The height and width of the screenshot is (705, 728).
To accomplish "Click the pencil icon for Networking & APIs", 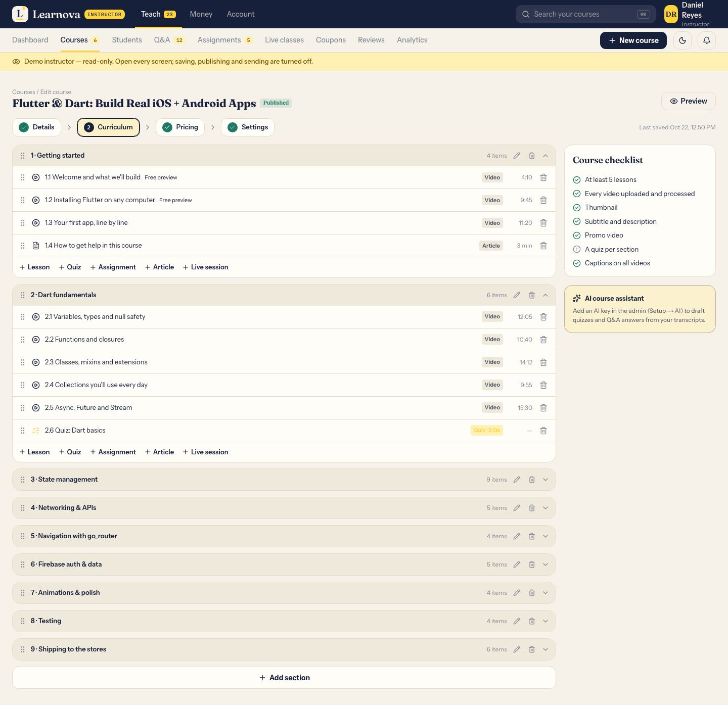I will coord(517,508).
